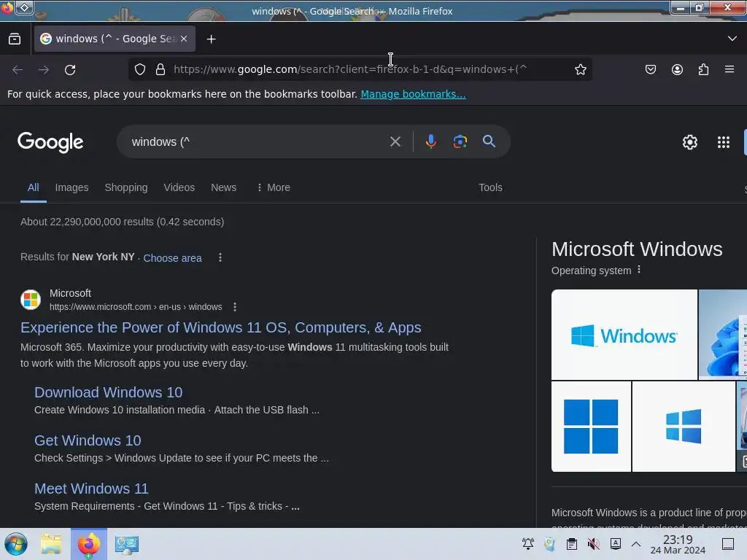Expand the More search categories menu
Screen dimensions: 747x560
pyautogui.click(x=273, y=187)
